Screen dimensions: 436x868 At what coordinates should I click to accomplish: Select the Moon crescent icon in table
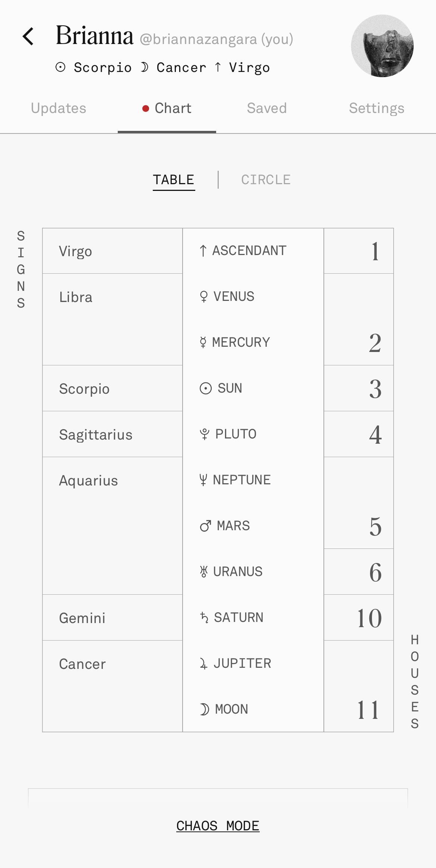click(204, 709)
